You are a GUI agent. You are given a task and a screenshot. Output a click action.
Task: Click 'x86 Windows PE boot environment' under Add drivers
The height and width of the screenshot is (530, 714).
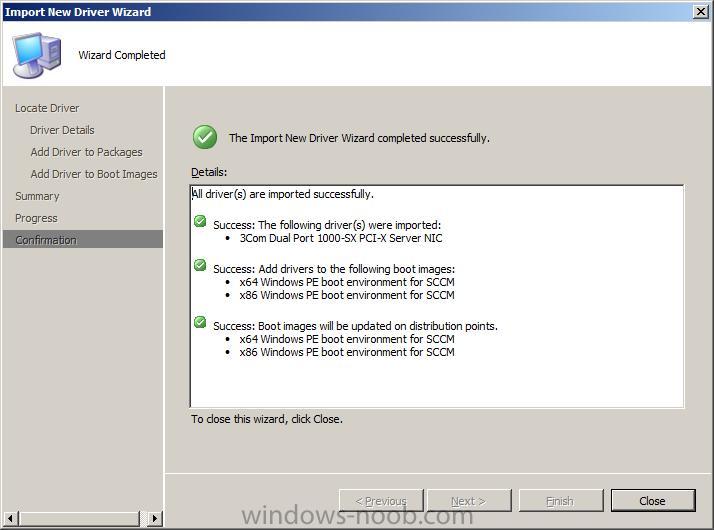pyautogui.click(x=347, y=295)
